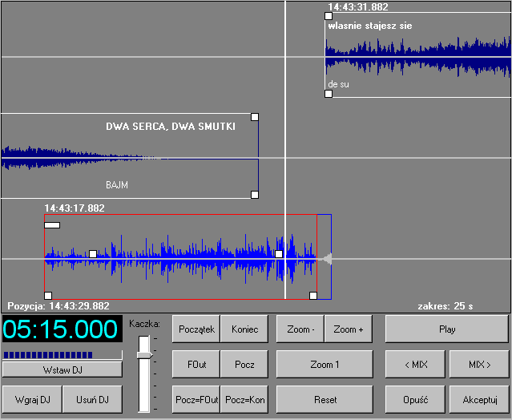
Task: Click the 'wlasnie stajesz sie' track title
Action: click(x=370, y=26)
